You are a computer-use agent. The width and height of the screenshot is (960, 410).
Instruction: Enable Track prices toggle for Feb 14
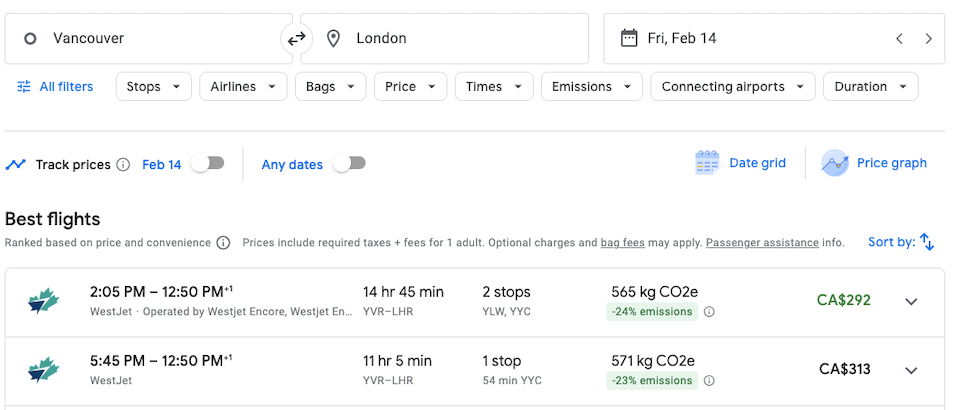(x=207, y=163)
